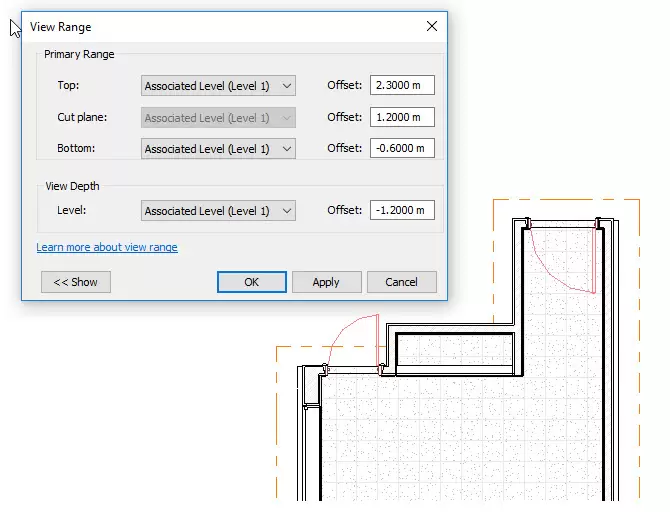
Task: Click the stippled floor area in the plan
Action: point(450,440)
